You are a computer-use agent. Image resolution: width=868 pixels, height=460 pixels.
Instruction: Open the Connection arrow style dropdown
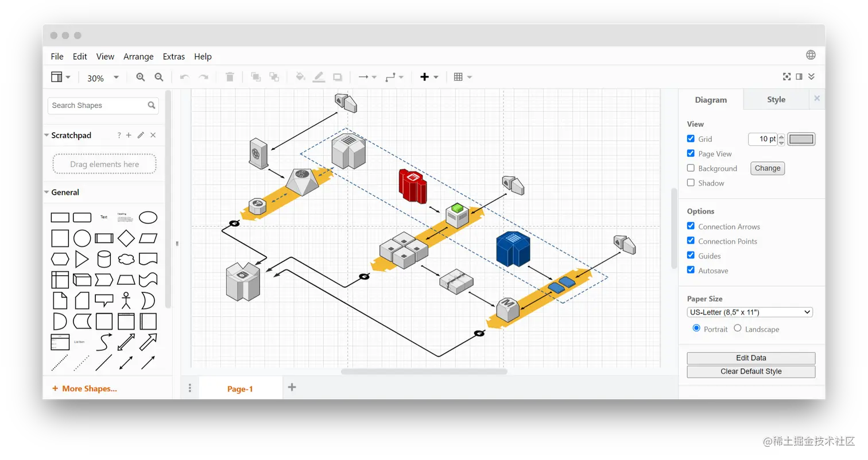click(367, 77)
